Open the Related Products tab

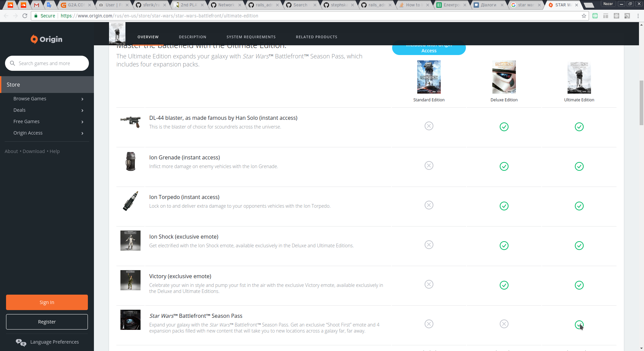point(316,37)
